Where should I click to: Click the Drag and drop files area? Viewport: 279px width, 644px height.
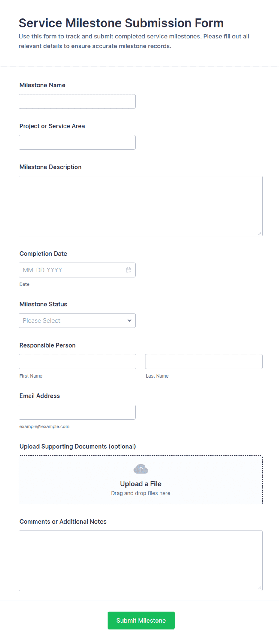[141, 480]
